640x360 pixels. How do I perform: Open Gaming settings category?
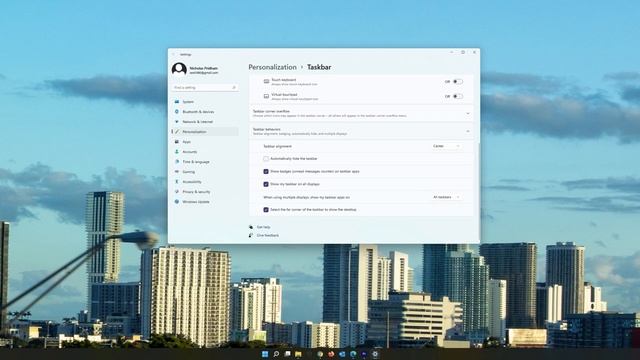tap(205, 172)
